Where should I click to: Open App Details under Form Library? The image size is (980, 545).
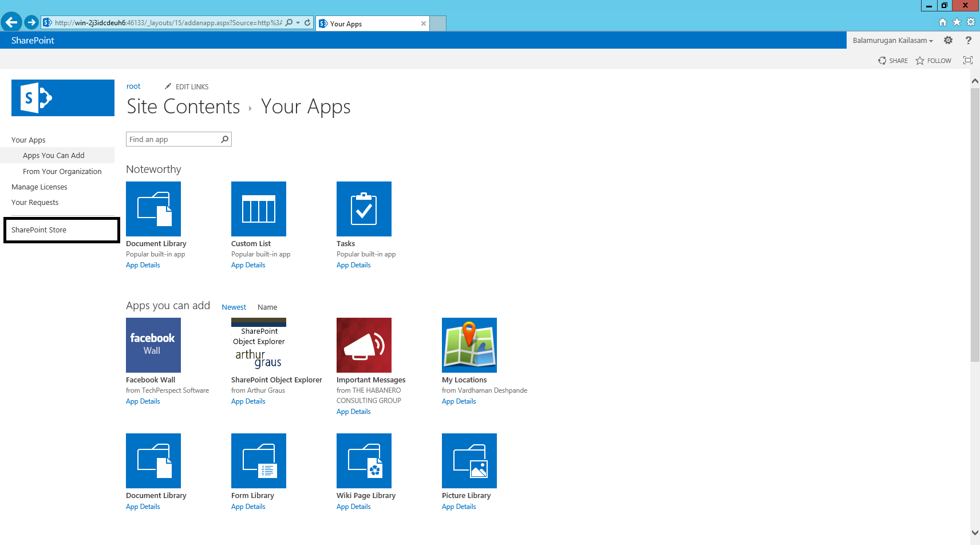click(x=248, y=507)
